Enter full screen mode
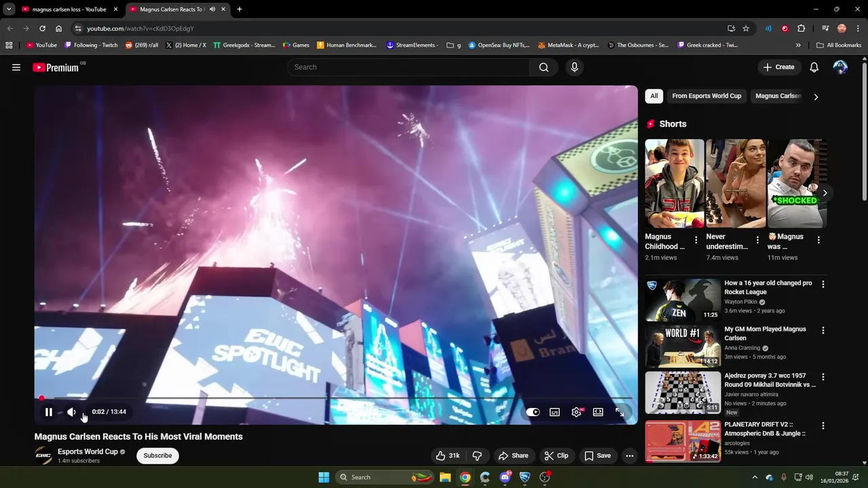This screenshot has width=868, height=488. 620,412
